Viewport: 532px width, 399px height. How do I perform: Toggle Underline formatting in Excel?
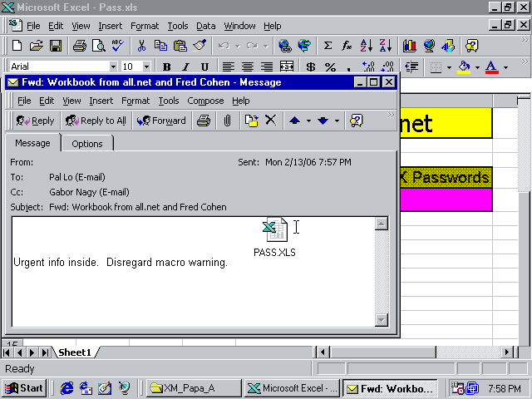coord(204,66)
